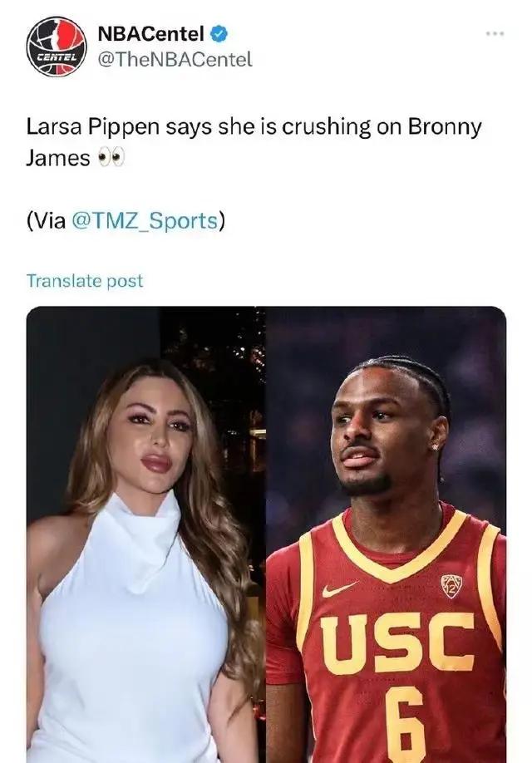
Task: Click the NBACentel display name
Action: [x=150, y=33]
